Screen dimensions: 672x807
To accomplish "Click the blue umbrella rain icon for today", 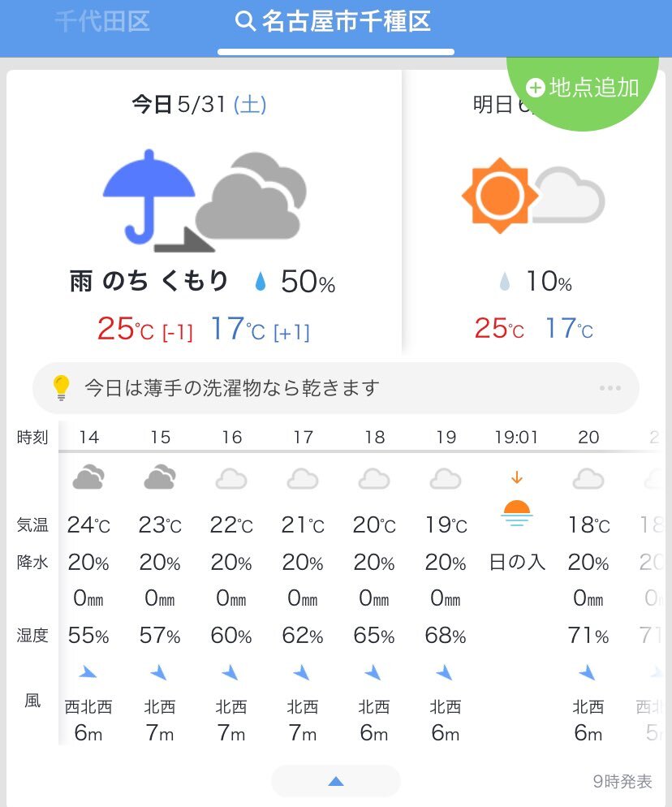I will click(149, 196).
